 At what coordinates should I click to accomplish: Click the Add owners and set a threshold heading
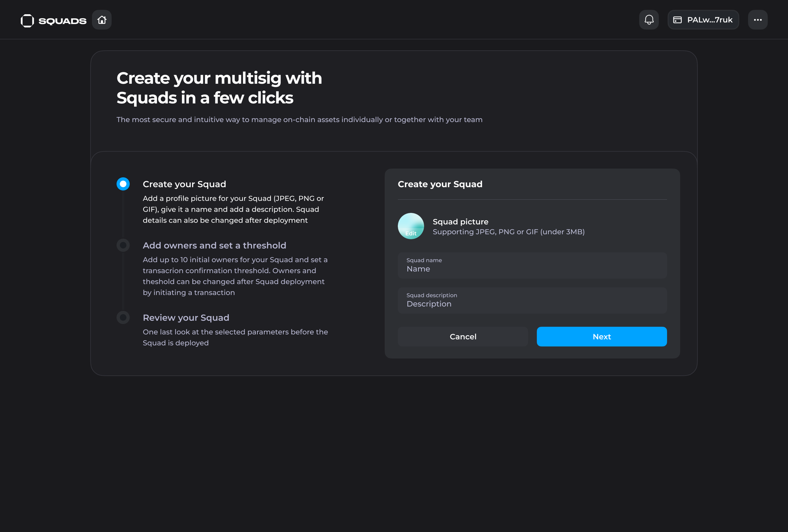(x=214, y=245)
